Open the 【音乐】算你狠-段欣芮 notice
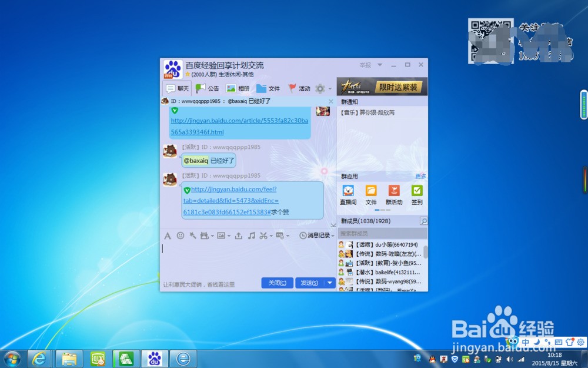Image resolution: width=588 pixels, height=368 pixels. click(367, 112)
